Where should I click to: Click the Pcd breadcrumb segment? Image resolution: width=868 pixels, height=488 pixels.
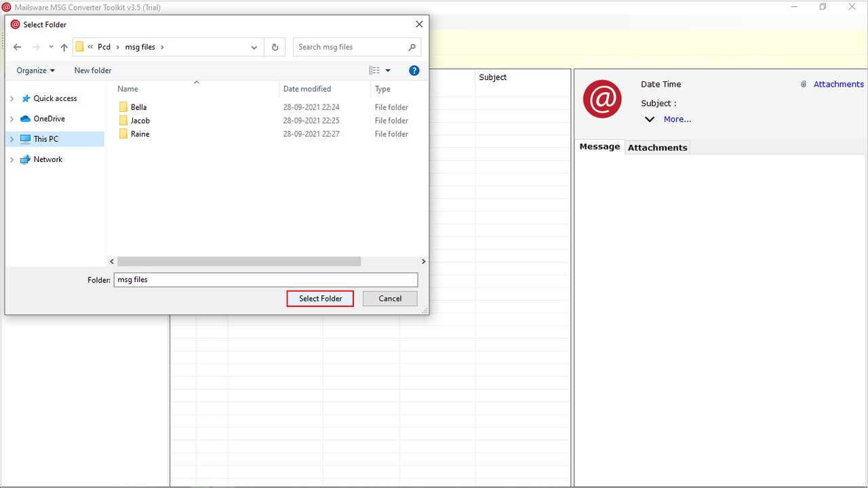pos(104,47)
